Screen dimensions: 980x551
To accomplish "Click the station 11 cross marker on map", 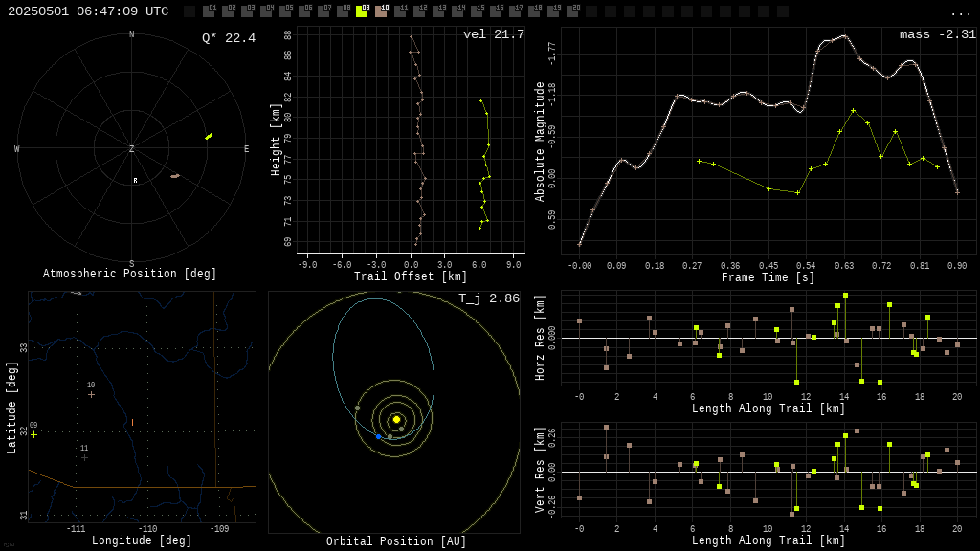I will [84, 457].
